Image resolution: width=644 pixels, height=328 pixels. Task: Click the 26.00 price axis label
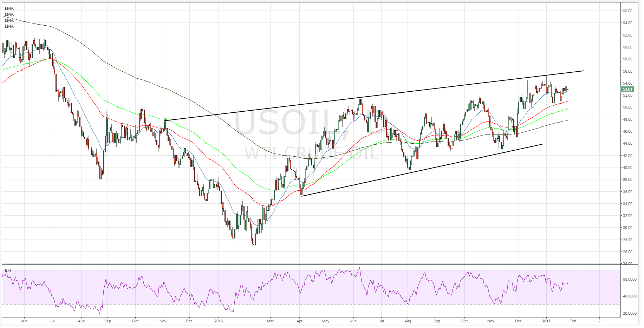point(627,252)
